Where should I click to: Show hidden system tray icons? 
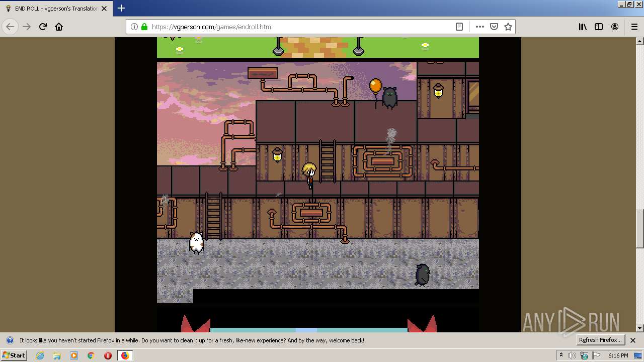click(x=561, y=355)
